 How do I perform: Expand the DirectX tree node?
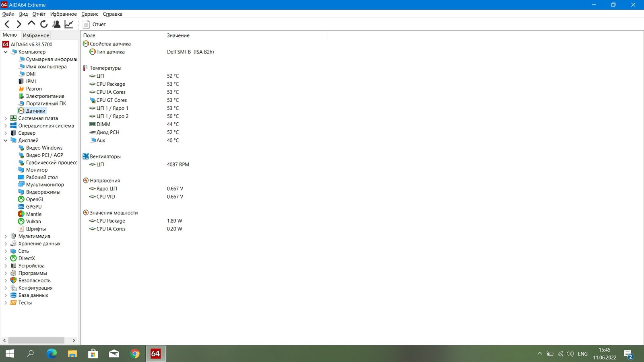(x=6, y=259)
